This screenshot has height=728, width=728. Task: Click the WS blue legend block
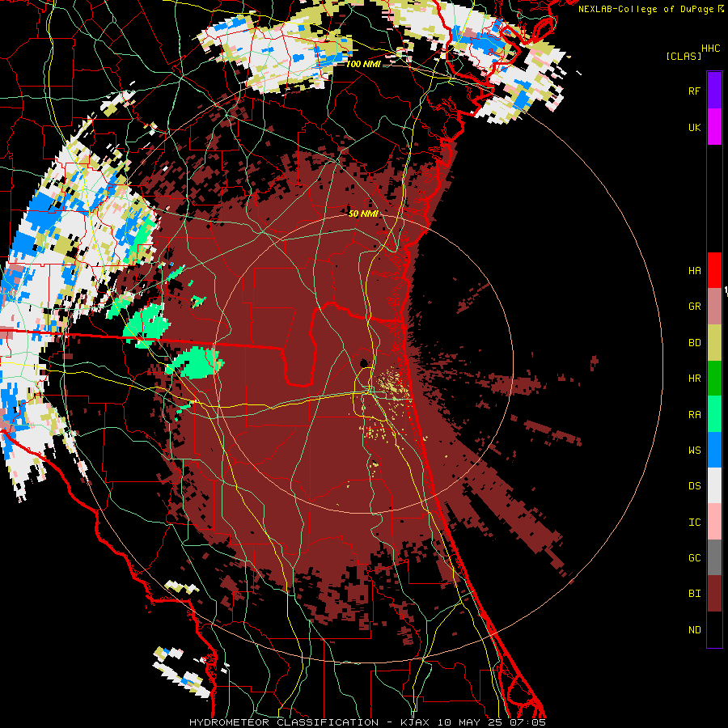pos(714,450)
